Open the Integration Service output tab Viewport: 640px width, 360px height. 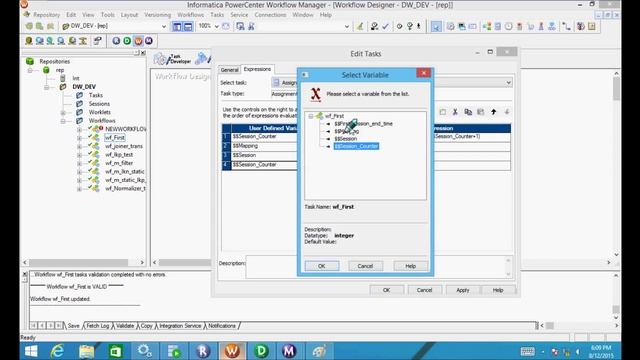click(x=180, y=326)
